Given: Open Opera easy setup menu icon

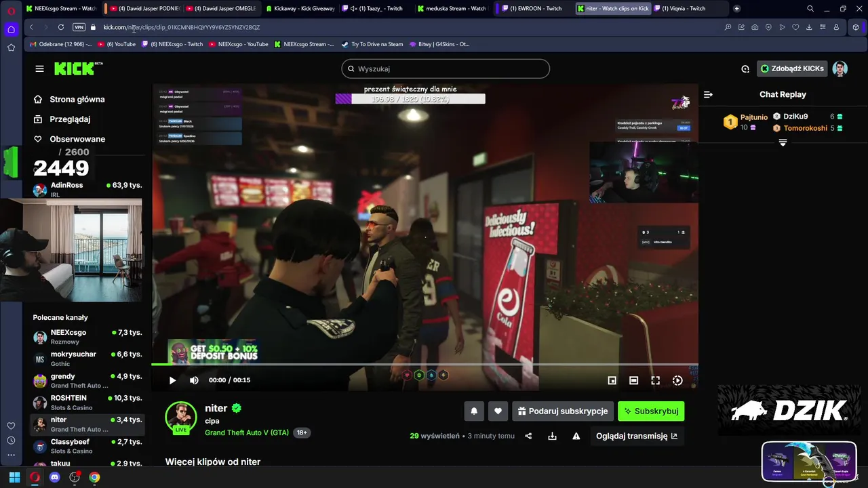Looking at the screenshot, I should pyautogui.click(x=823, y=27).
